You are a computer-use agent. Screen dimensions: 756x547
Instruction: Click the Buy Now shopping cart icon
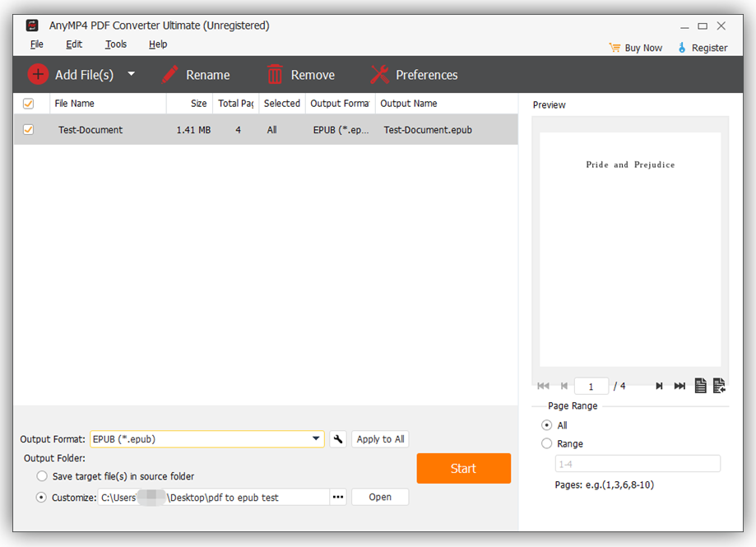(615, 47)
